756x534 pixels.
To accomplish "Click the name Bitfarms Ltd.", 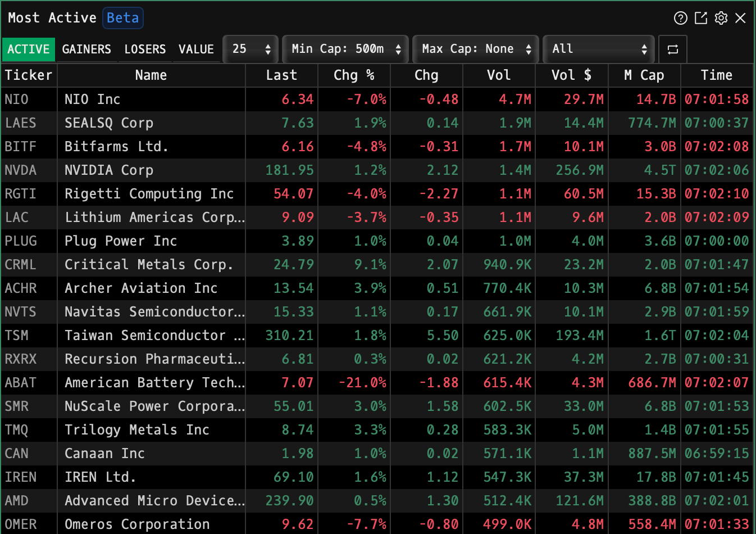I will [x=117, y=147].
